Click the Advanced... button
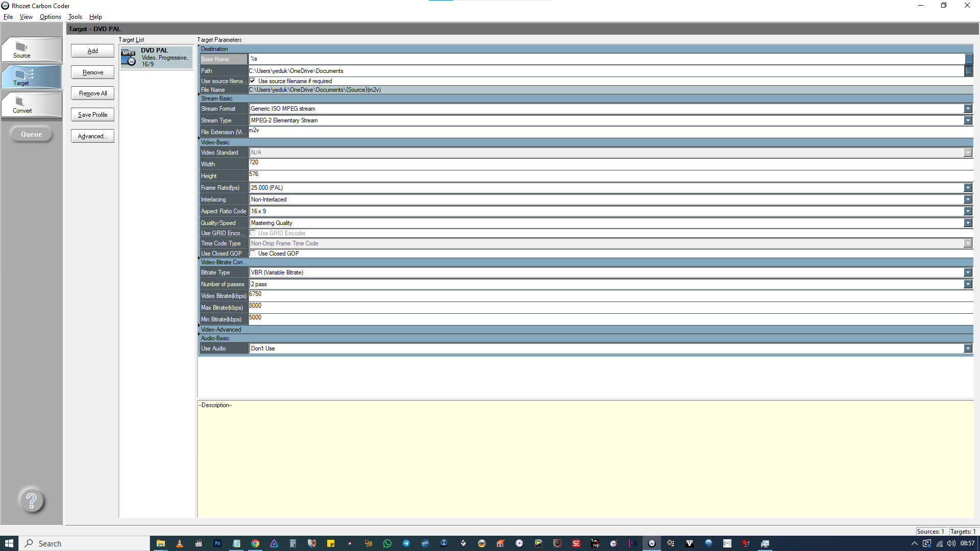 pos(92,136)
